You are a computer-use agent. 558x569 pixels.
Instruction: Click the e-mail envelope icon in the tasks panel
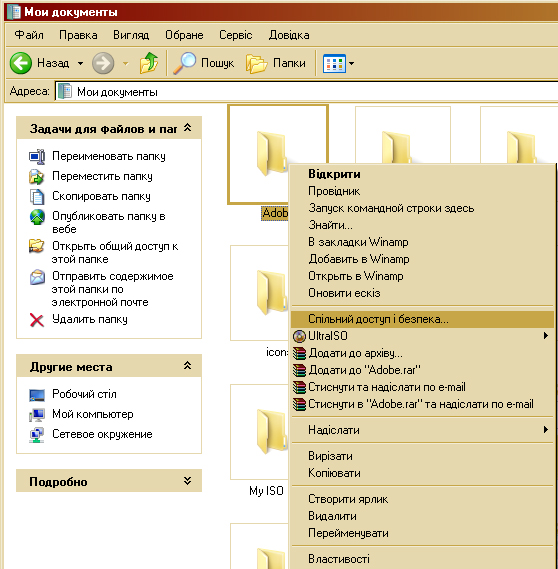click(37, 277)
